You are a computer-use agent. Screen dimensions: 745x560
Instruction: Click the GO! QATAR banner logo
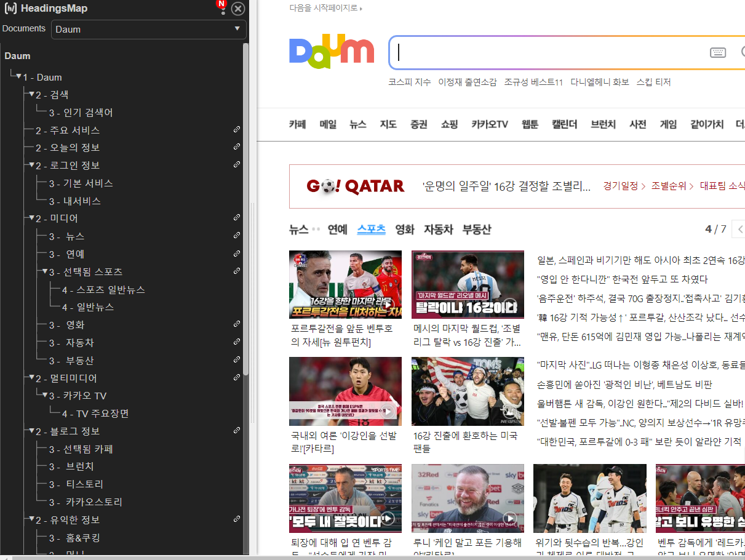[356, 186]
